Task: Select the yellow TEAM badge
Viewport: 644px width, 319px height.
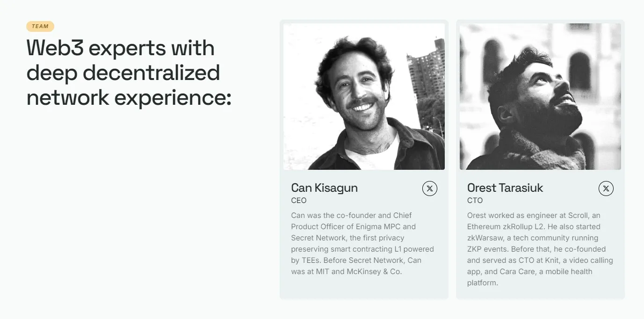Action: point(40,27)
